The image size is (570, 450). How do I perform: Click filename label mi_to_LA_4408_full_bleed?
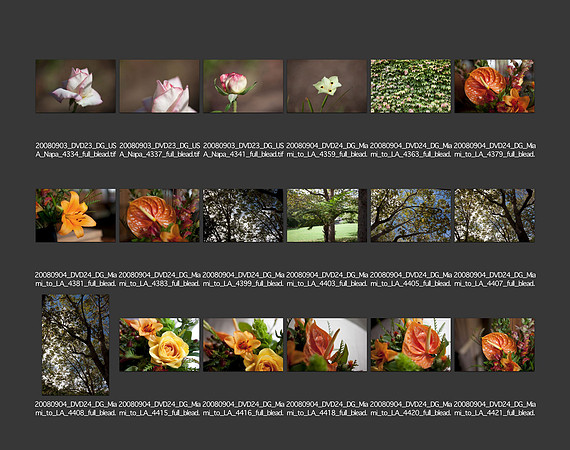pyautogui.click(x=76, y=413)
